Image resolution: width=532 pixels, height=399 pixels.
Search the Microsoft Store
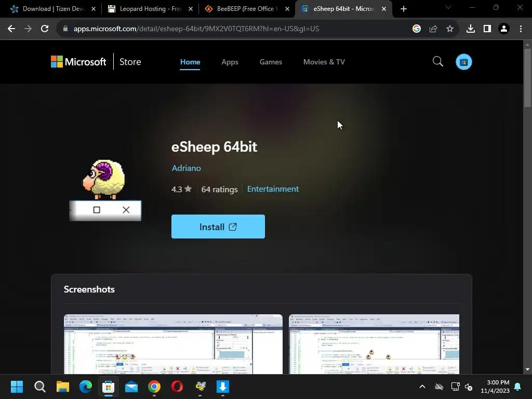coord(438,61)
